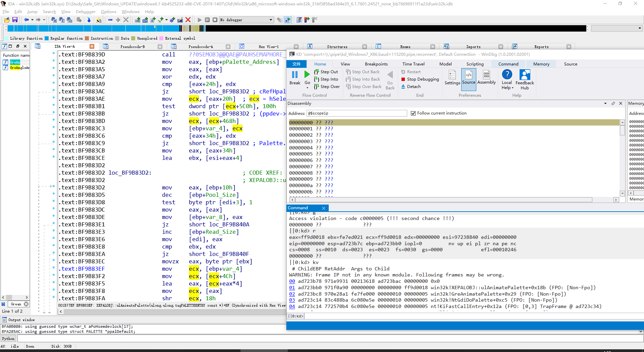Image resolution: width=644 pixels, height=352 pixels.
Task: Toggle Follow current instruction checkbox
Action: click(x=413, y=113)
